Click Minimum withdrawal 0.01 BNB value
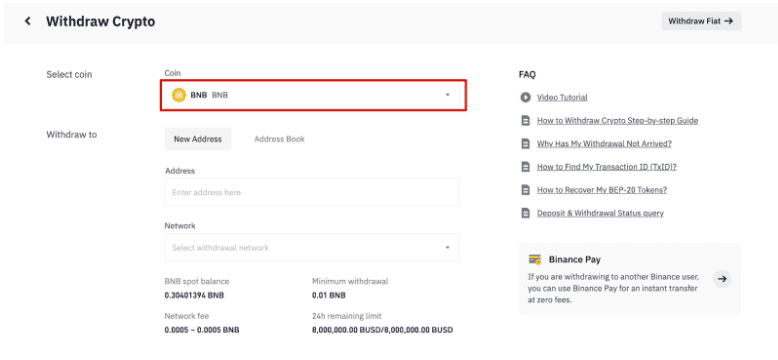The width and height of the screenshot is (778, 360). (329, 296)
